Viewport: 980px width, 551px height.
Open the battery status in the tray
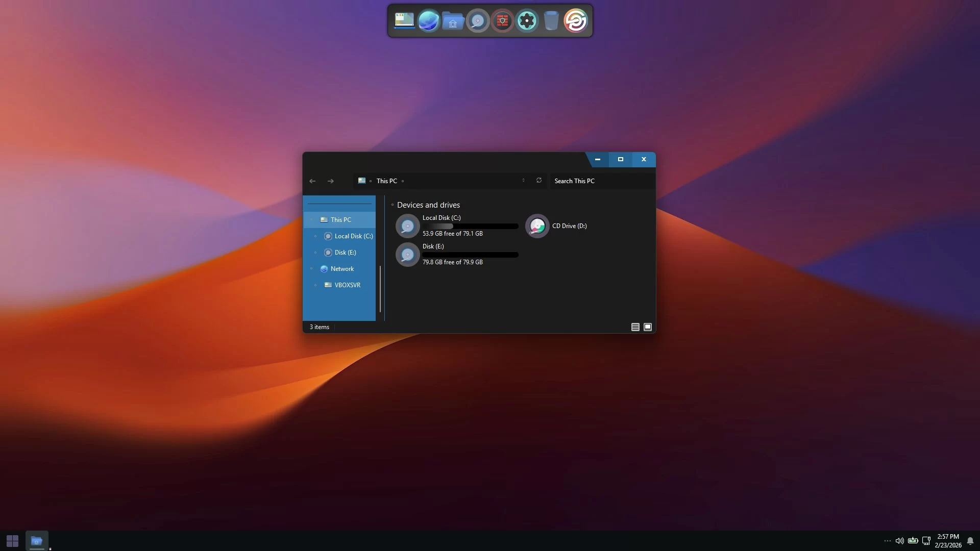click(913, 541)
